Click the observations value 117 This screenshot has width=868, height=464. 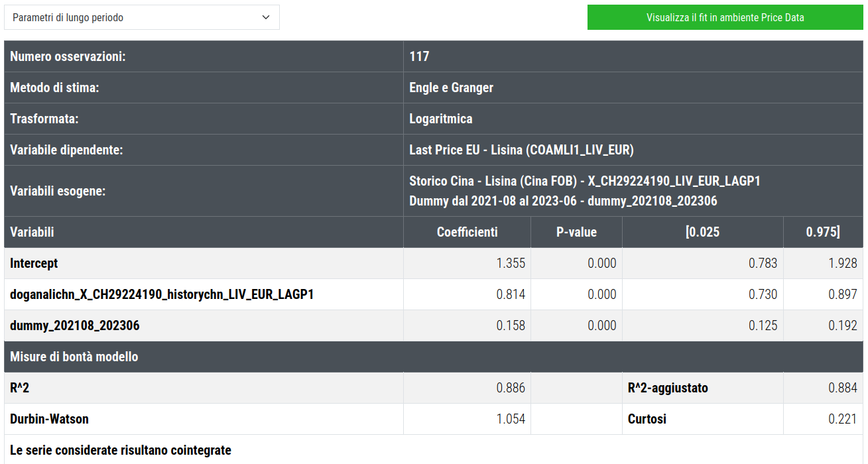[419, 57]
